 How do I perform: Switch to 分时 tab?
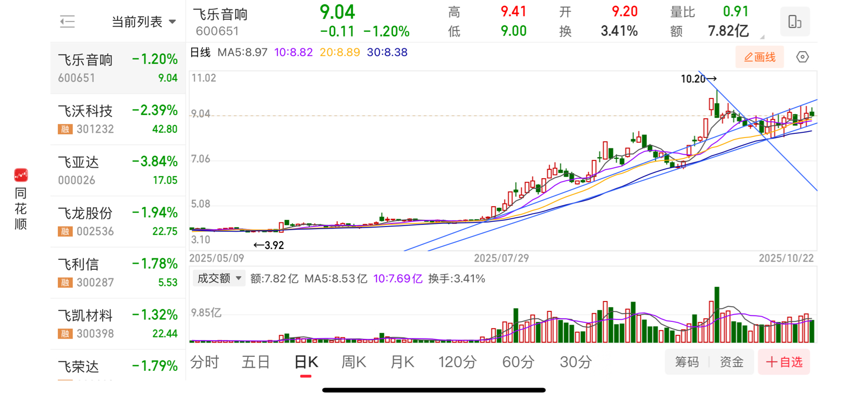click(204, 362)
